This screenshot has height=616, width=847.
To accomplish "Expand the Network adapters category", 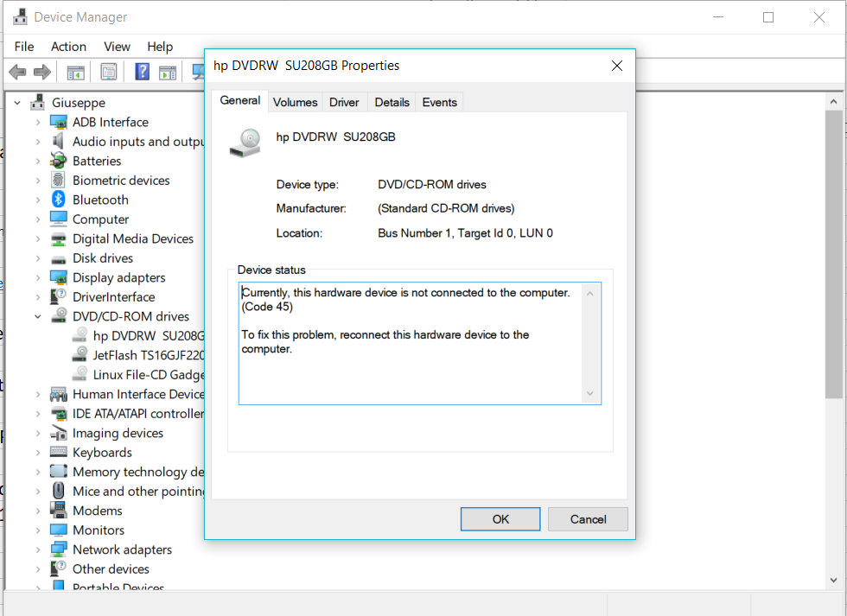I will pyautogui.click(x=38, y=550).
